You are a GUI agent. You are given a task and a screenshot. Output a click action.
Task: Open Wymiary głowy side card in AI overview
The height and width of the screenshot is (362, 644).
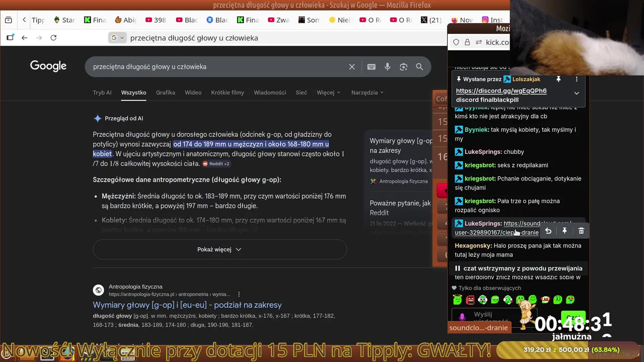pos(401,161)
